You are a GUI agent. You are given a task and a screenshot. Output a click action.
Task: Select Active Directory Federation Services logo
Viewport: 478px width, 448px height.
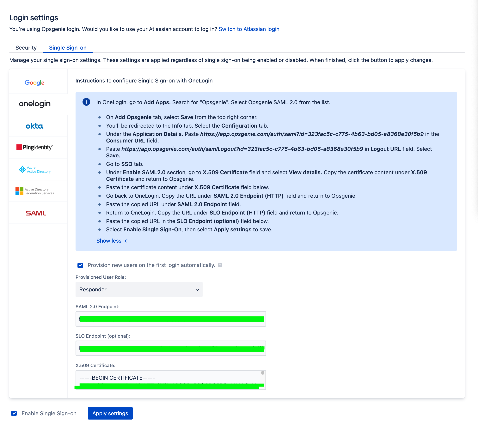(35, 191)
